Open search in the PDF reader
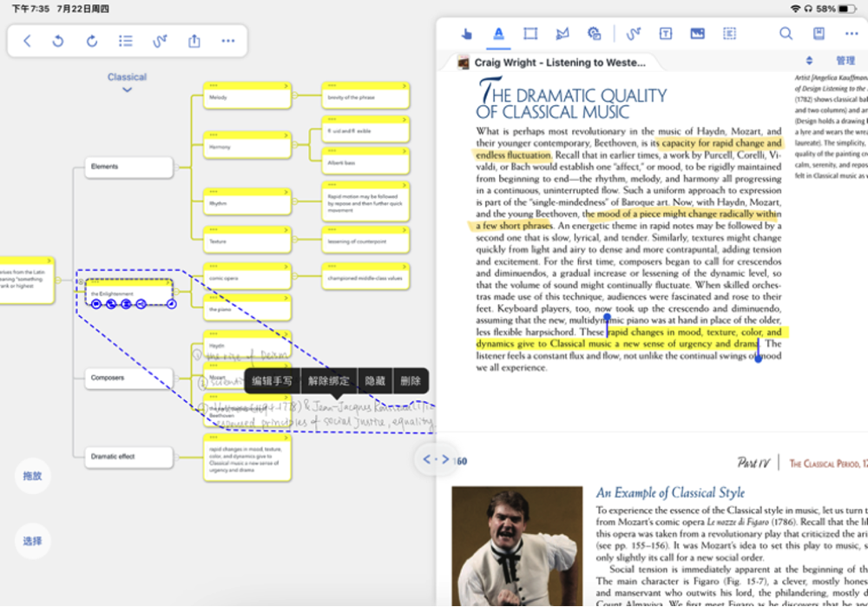Screen dimensions: 868x607 pyautogui.click(x=786, y=33)
